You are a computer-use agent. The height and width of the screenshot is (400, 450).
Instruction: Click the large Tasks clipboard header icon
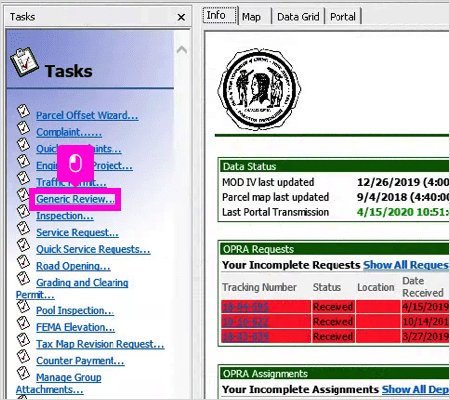point(24,62)
